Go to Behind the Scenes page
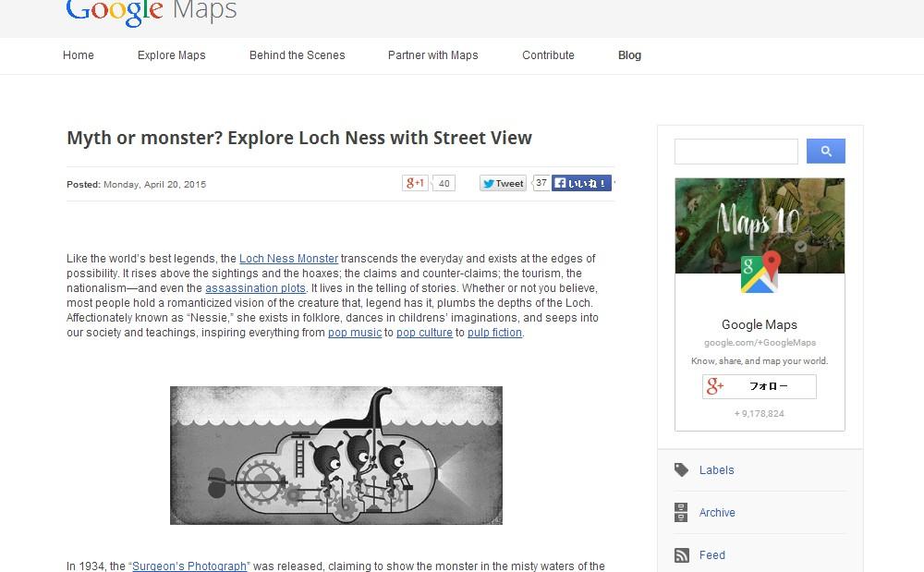This screenshot has height=572, width=924. 297,55
